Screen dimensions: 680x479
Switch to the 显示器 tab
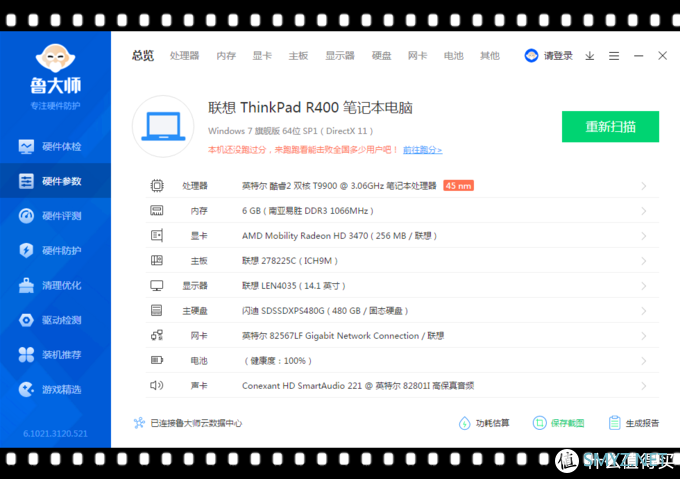coord(340,55)
